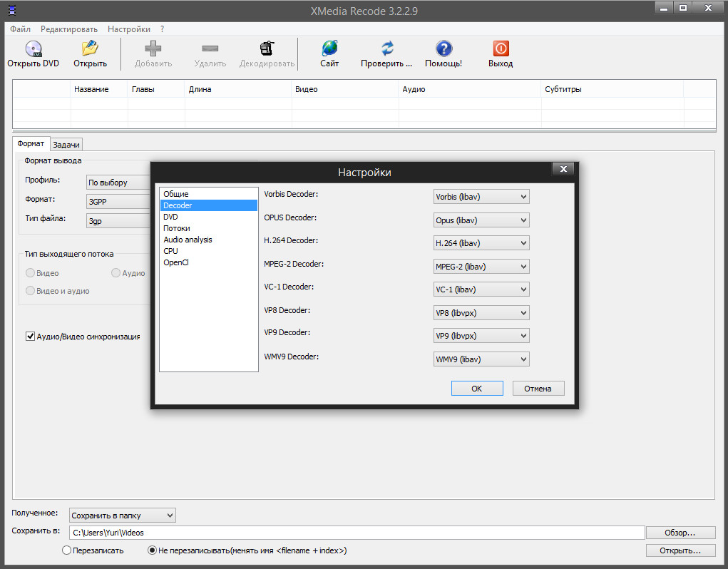Click the Открыть DVD disc icon

pyautogui.click(x=34, y=48)
